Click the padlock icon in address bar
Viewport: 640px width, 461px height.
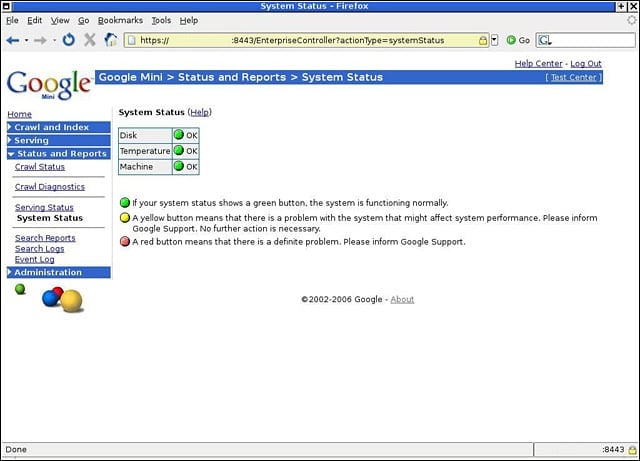483,40
